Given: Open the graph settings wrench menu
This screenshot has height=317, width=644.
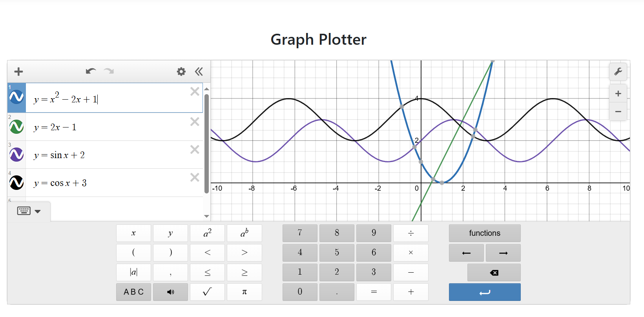Looking at the screenshot, I should [618, 71].
